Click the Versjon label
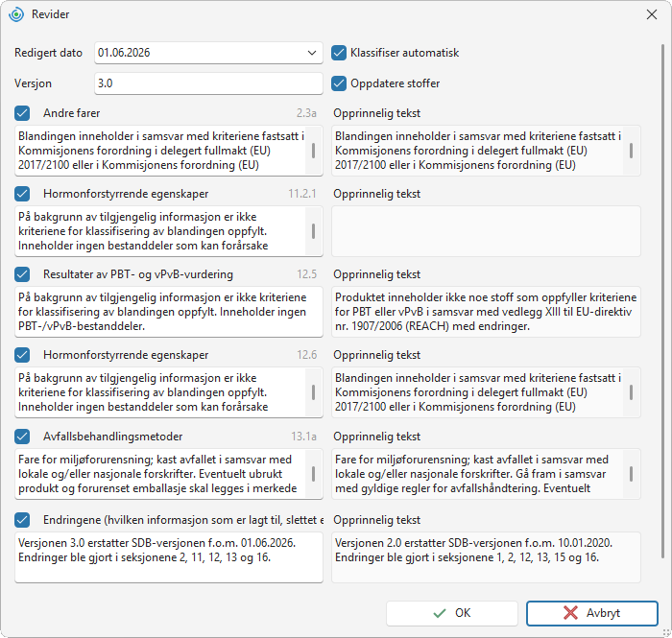The width and height of the screenshot is (672, 638). pos(33,83)
